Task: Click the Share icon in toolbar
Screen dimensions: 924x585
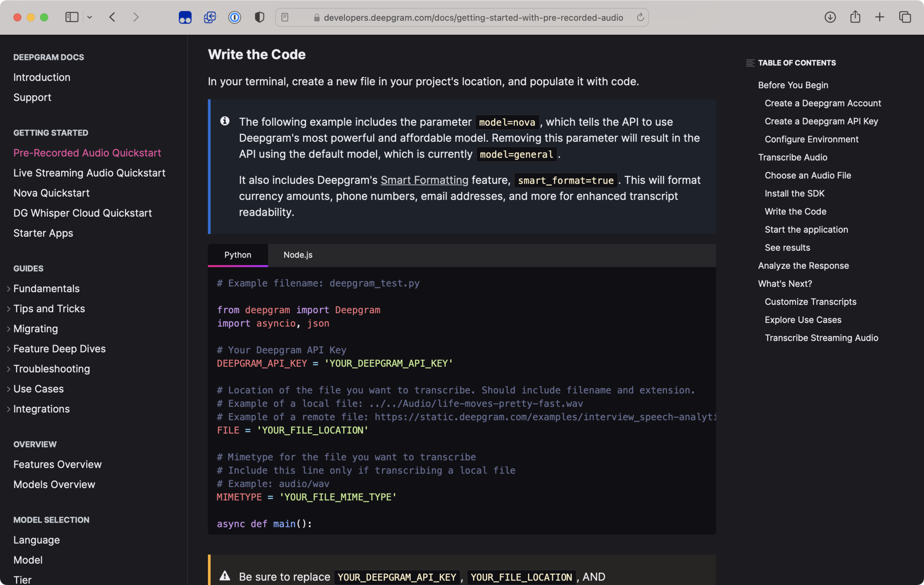Action: tap(855, 17)
